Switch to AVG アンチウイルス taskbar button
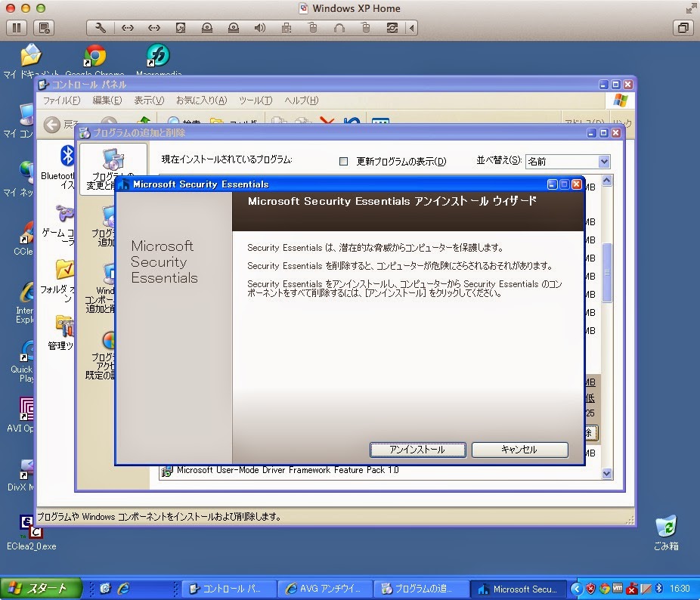The width and height of the screenshot is (700, 600). pyautogui.click(x=324, y=589)
